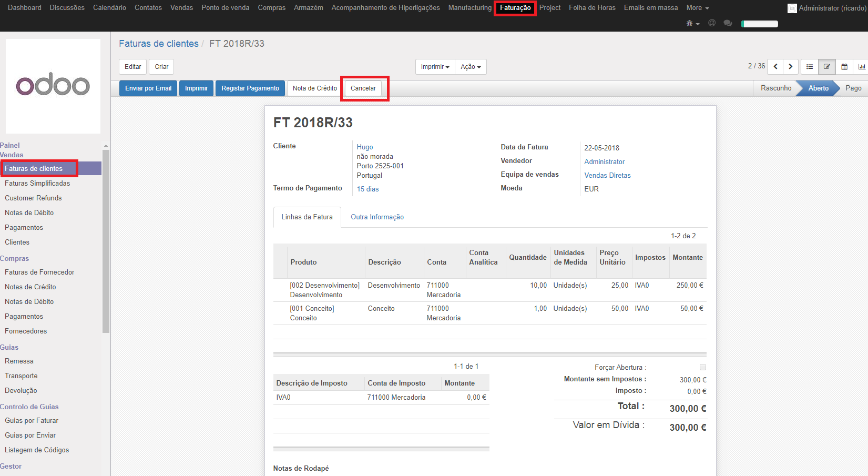This screenshot has width=868, height=476.
Task: Go to the previous invoice record arrow
Action: pyautogui.click(x=775, y=67)
